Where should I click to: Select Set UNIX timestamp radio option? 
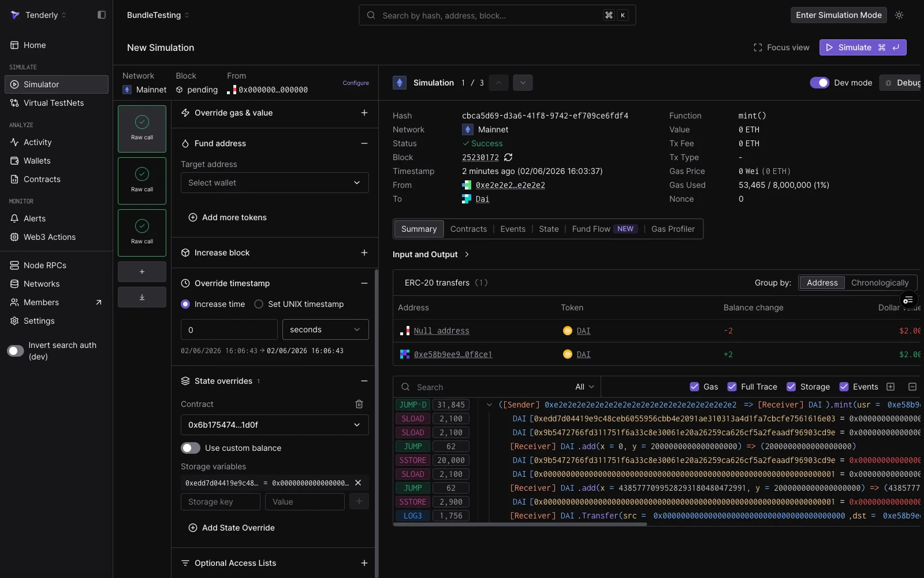click(259, 304)
